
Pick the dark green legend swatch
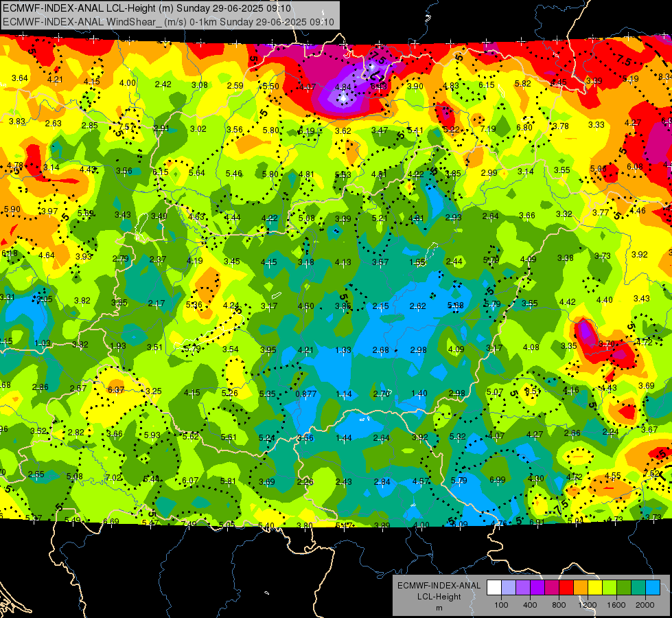click(623, 588)
